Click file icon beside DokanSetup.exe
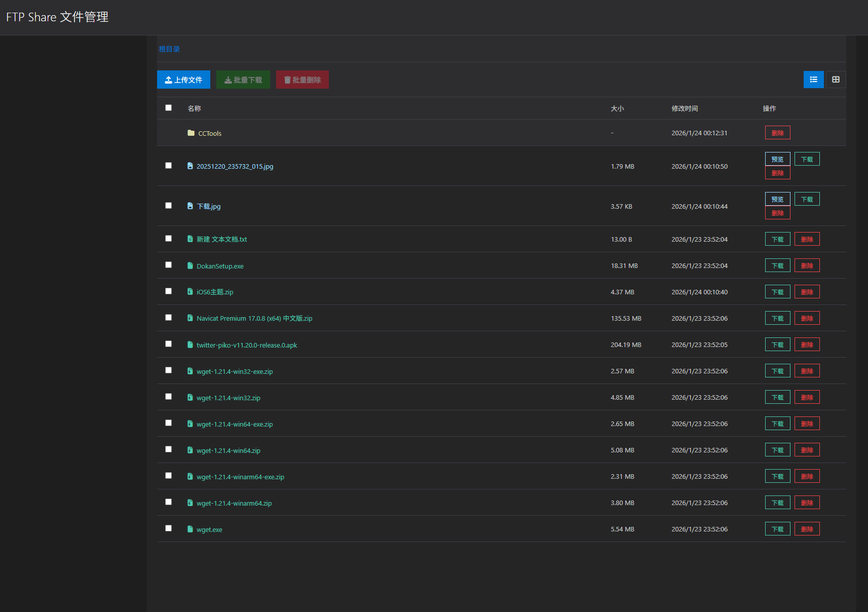The image size is (868, 612). 190,266
